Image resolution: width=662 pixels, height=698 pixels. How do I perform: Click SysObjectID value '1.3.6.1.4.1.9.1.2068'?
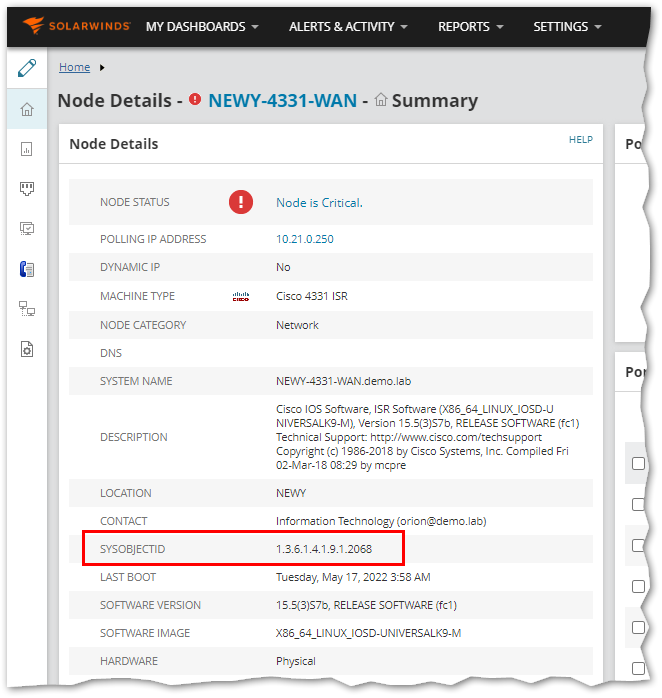(324, 549)
